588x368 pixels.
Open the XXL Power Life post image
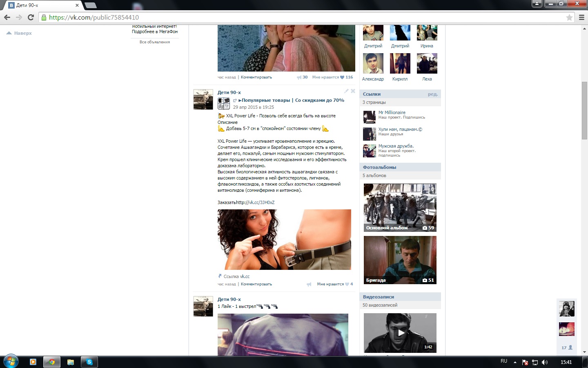click(x=284, y=240)
